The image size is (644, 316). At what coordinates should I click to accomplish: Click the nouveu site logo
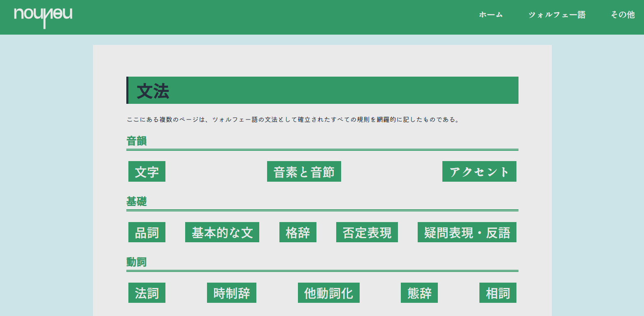(43, 16)
